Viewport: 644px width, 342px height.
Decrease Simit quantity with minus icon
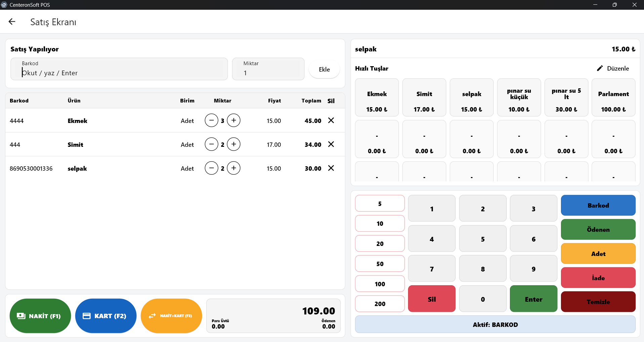(x=211, y=144)
